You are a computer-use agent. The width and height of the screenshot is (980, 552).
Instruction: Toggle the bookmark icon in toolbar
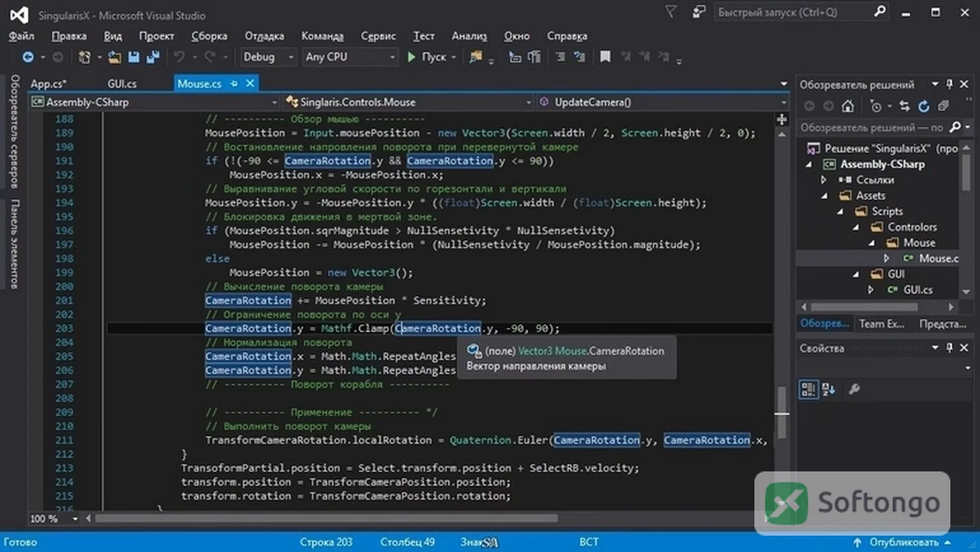point(605,57)
